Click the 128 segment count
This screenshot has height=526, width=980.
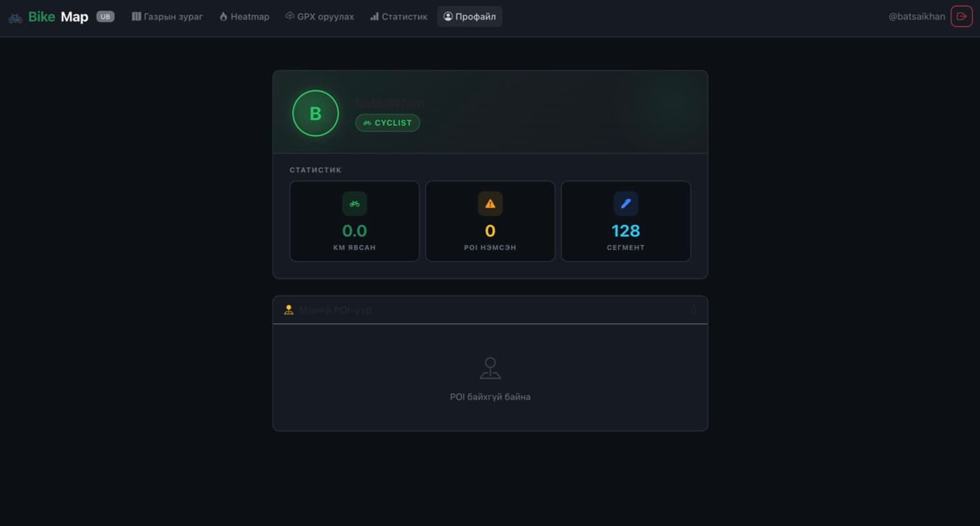point(625,231)
